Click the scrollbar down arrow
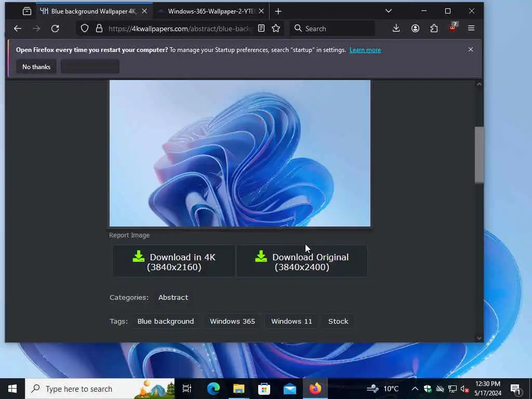The image size is (532, 399). tap(479, 338)
